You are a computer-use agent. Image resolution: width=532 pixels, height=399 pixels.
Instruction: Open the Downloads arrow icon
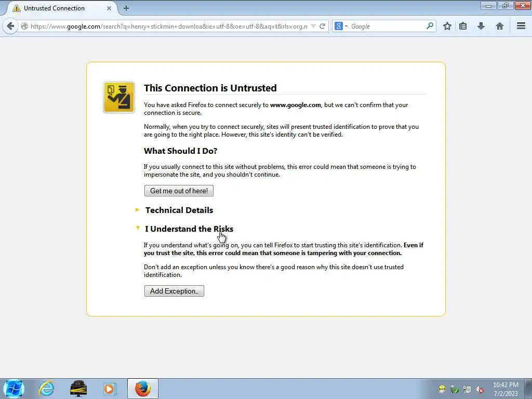pos(481,26)
